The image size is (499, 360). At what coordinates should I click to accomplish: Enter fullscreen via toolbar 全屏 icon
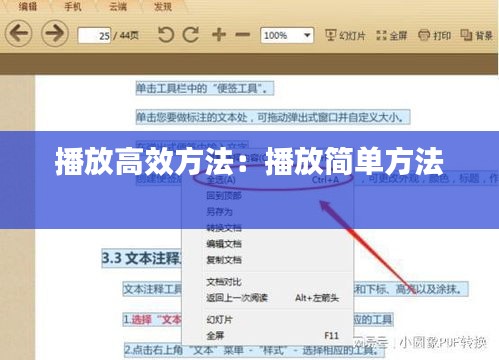coord(392,35)
